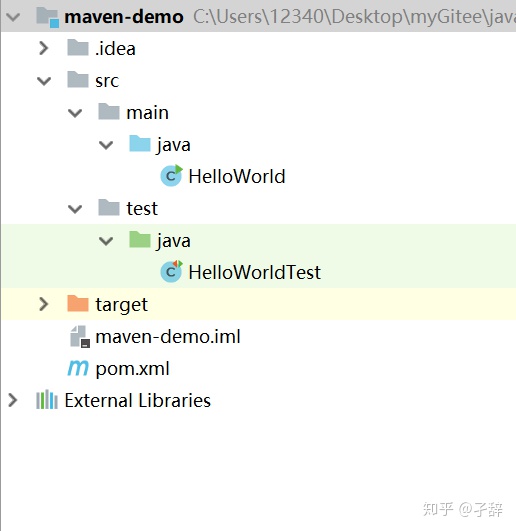Collapse the test folder chevron
Viewport: 516px width, 531px height.
pyautogui.click(x=75, y=209)
